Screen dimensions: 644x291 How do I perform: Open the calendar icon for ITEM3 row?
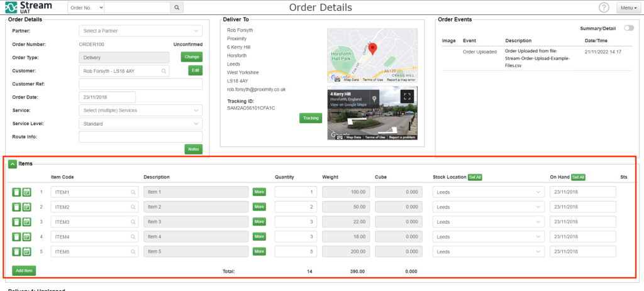pyautogui.click(x=26, y=222)
